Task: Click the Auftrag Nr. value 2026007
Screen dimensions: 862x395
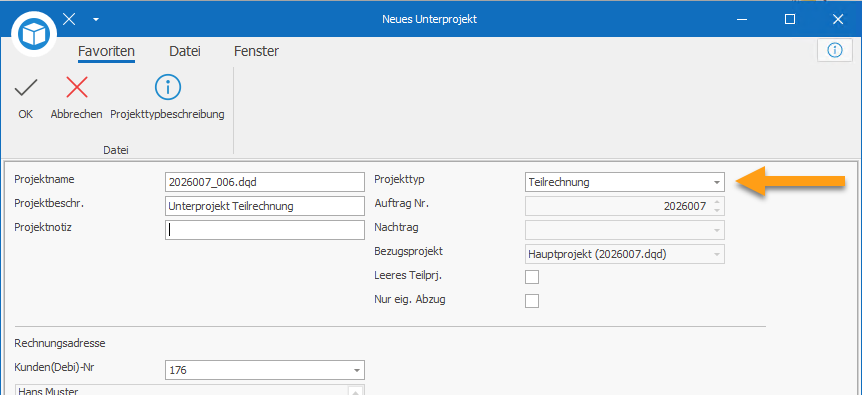Action: click(684, 207)
